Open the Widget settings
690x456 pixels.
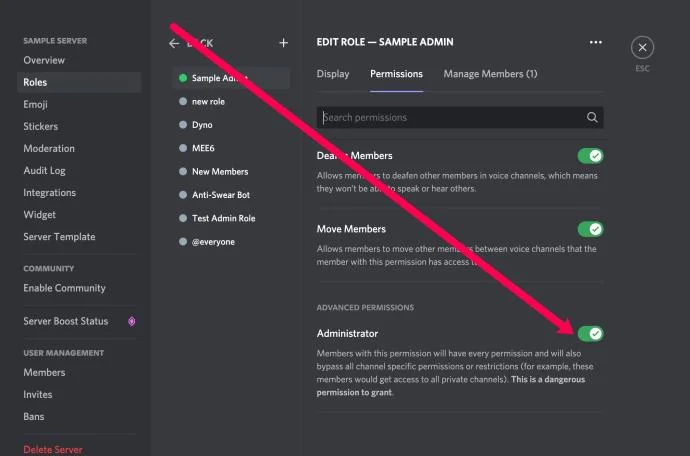pos(40,214)
